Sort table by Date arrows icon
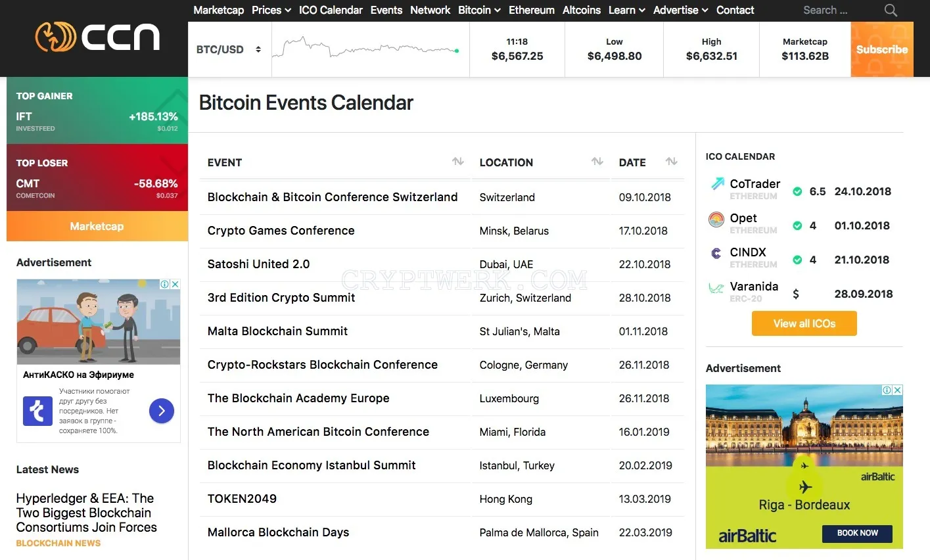Screen dimensions: 930x560 (671, 162)
